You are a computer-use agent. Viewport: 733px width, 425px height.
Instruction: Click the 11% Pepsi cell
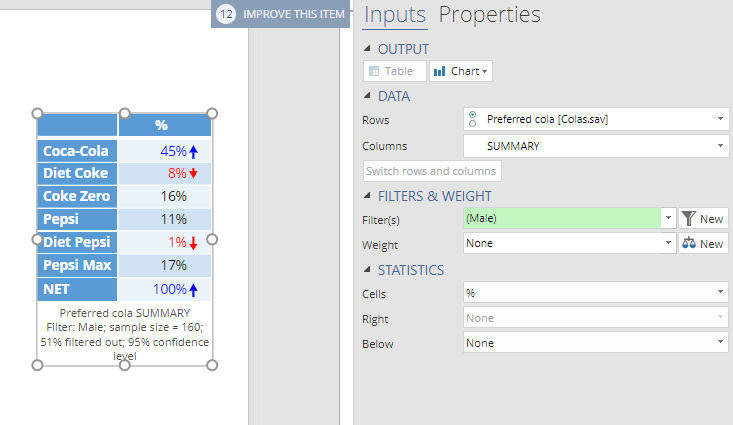(165, 219)
